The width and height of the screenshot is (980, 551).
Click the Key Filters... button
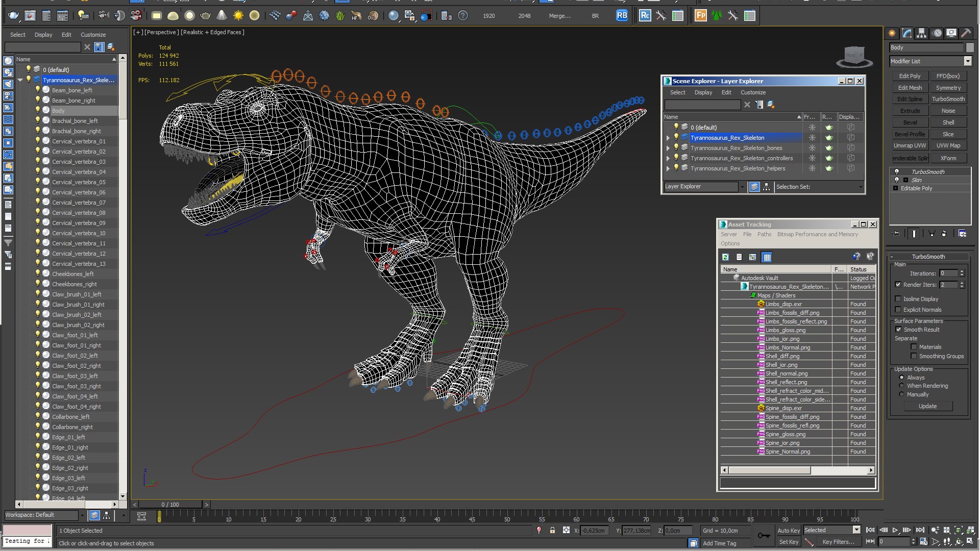click(838, 542)
